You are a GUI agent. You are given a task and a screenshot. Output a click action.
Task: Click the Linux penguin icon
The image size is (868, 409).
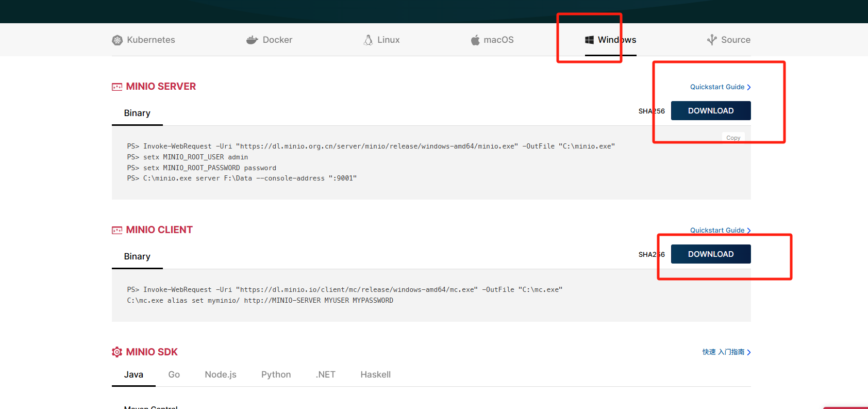[368, 40]
